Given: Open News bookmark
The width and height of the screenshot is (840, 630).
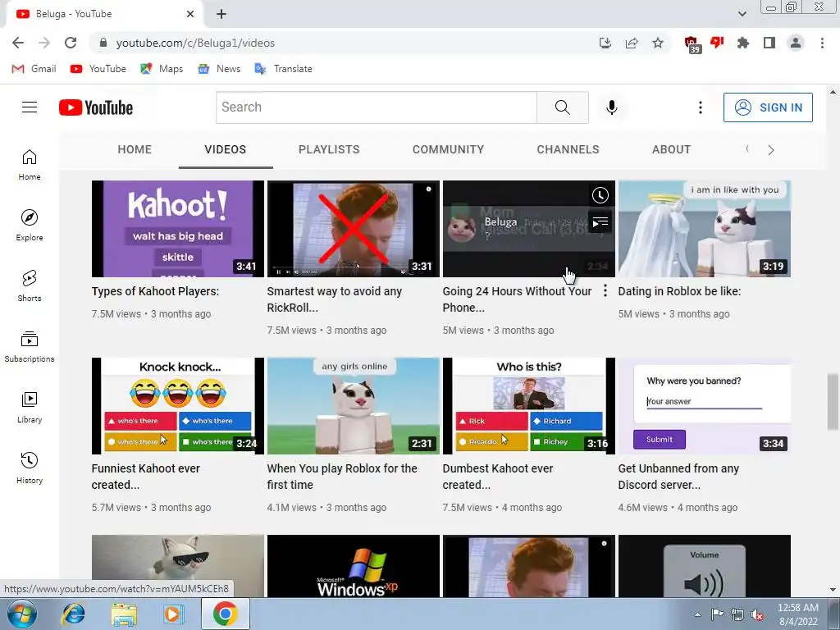Looking at the screenshot, I should [x=218, y=69].
